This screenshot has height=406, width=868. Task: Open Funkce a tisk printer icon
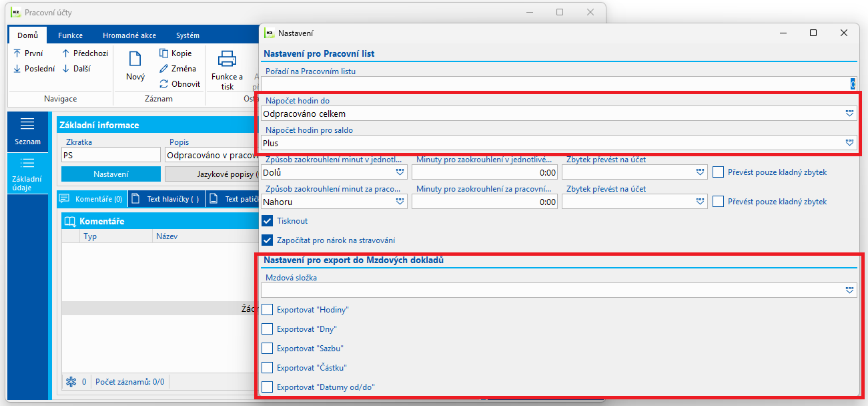228,59
